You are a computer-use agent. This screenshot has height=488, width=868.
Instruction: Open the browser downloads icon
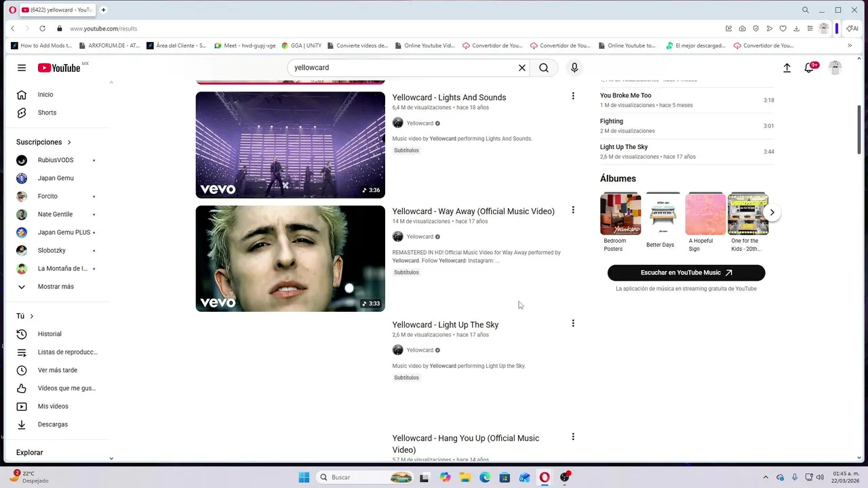796,28
